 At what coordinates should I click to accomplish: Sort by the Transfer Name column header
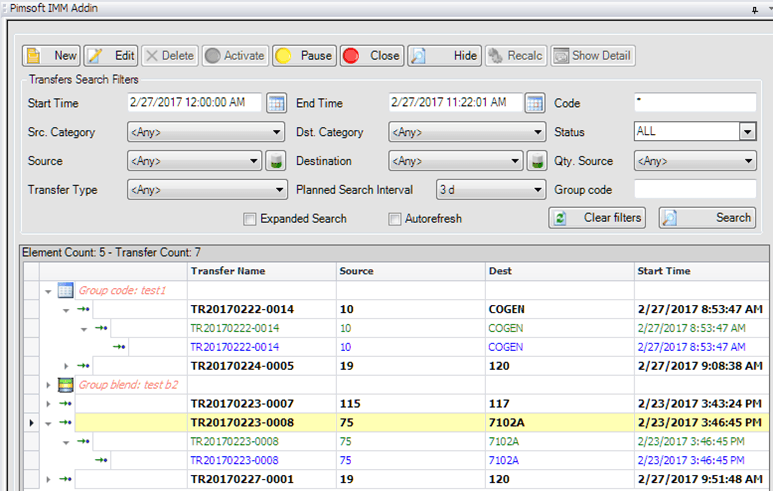[x=262, y=271]
